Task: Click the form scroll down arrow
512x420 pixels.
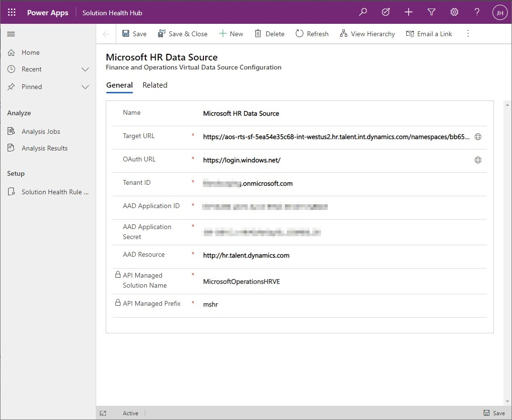Action: tap(507, 401)
